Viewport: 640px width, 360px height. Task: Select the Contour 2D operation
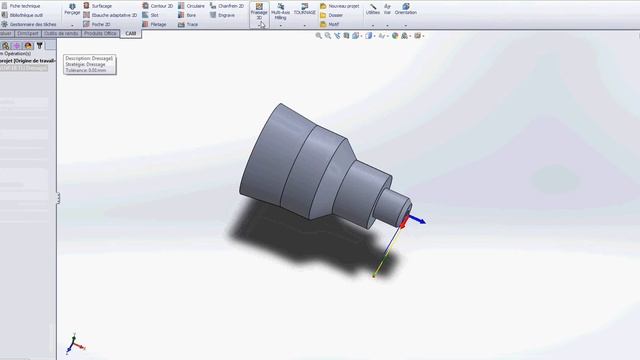click(158, 6)
